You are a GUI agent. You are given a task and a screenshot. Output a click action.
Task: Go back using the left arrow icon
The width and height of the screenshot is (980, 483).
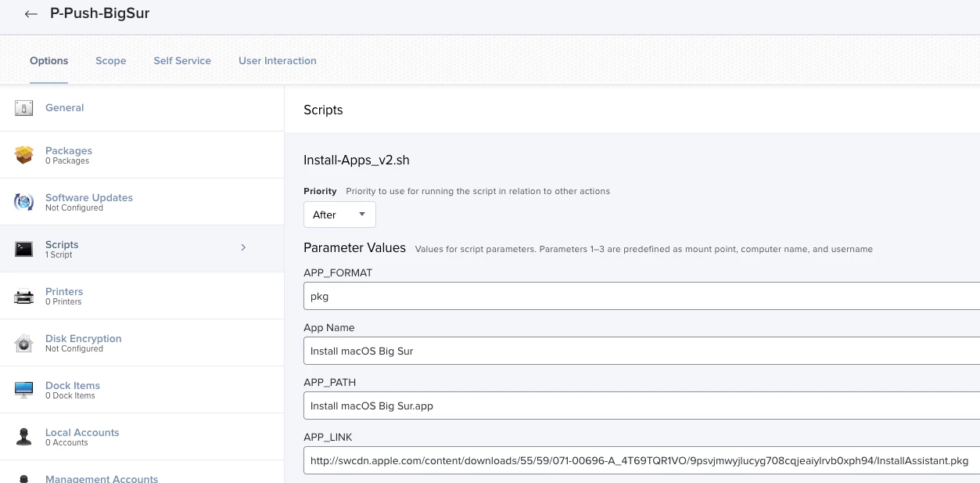pyautogui.click(x=31, y=14)
